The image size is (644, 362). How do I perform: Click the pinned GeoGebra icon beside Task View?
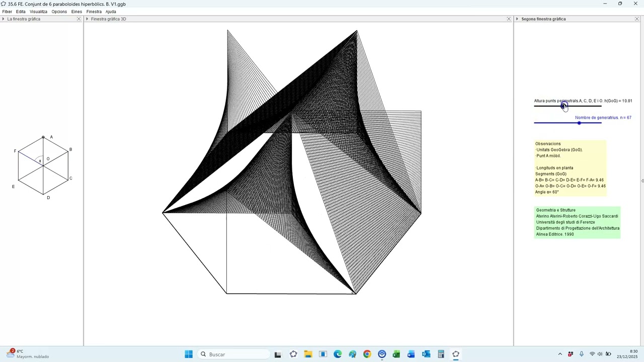293,354
